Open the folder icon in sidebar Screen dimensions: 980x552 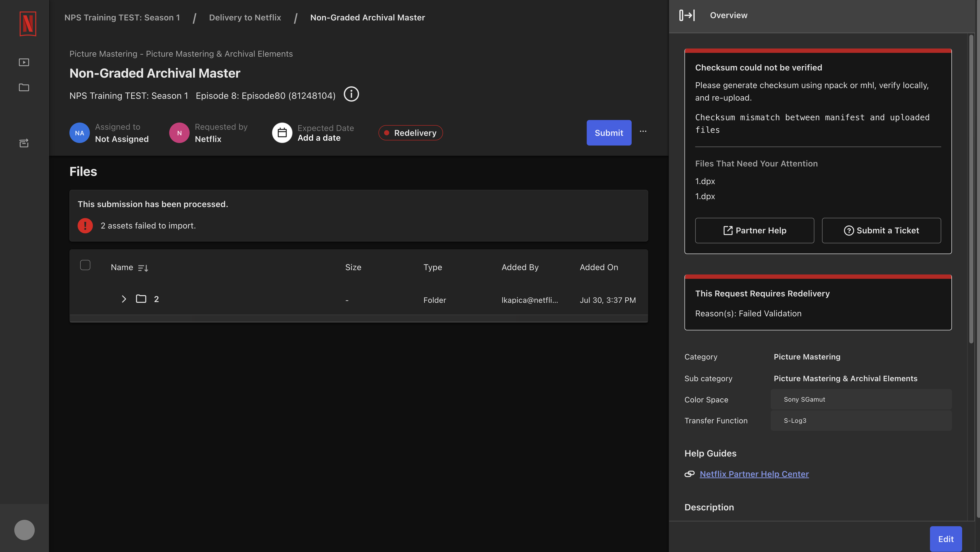point(24,88)
